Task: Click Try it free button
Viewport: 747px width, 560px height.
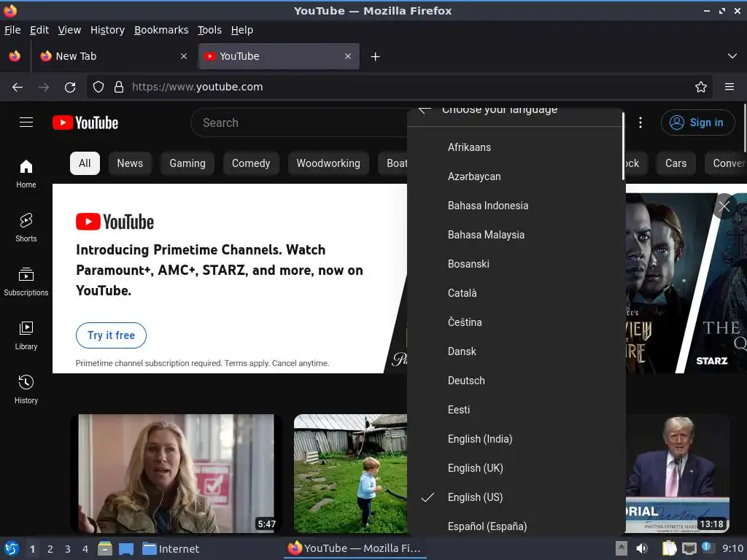Action: point(111,335)
